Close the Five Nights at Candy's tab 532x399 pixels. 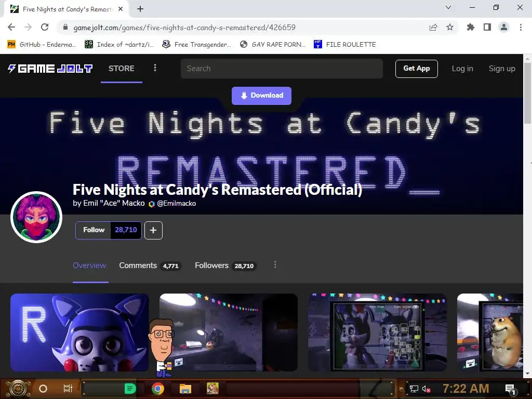point(121,9)
